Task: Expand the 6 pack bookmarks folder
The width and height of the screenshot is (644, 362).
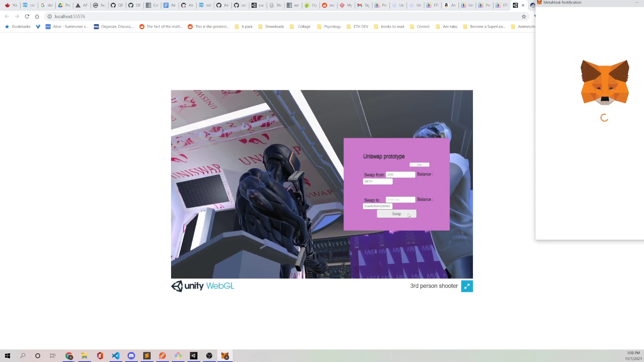Action: (244, 26)
